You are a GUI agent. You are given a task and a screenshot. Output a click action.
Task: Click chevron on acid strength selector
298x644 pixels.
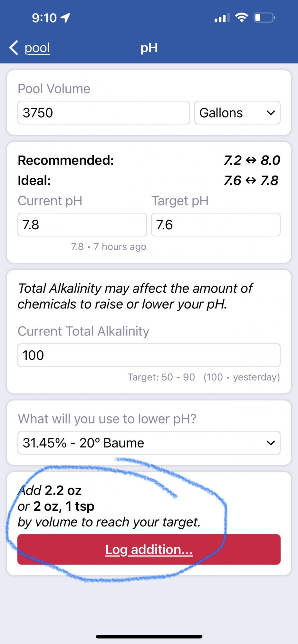pos(271,443)
